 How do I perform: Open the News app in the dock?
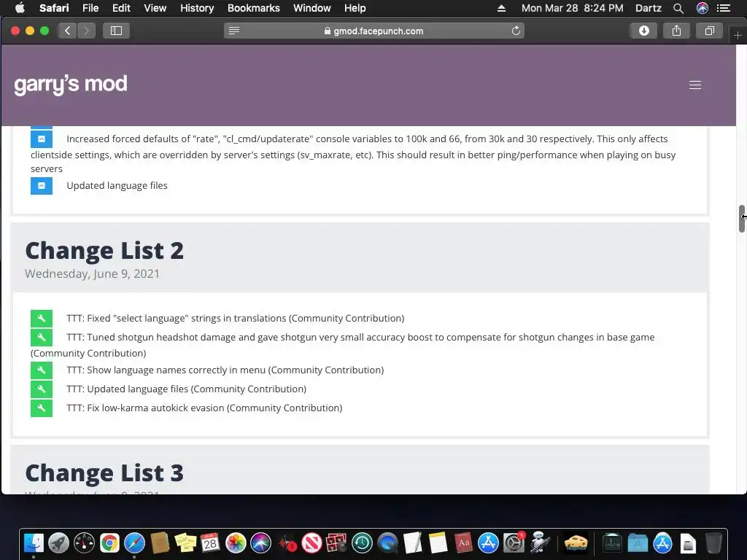(x=311, y=542)
